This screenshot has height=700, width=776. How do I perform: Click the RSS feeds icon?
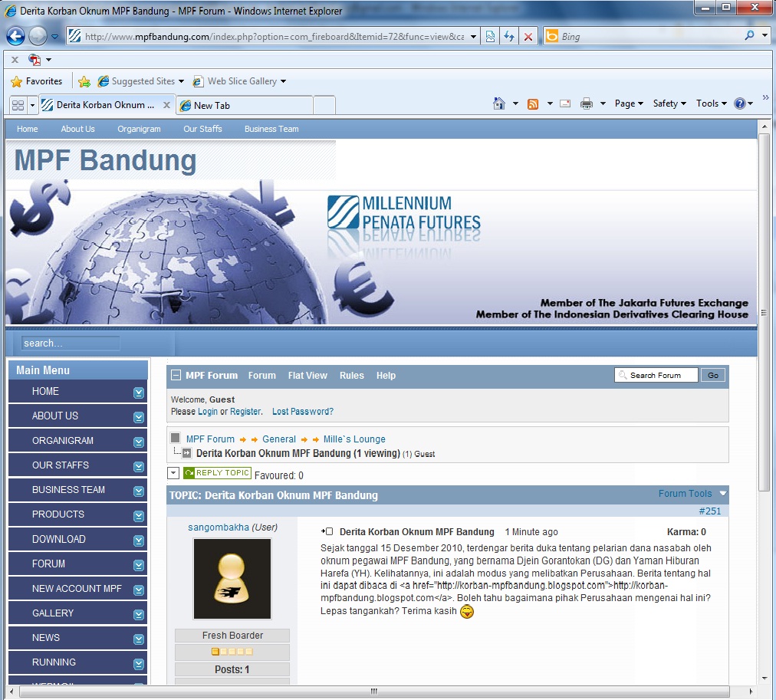(x=533, y=104)
